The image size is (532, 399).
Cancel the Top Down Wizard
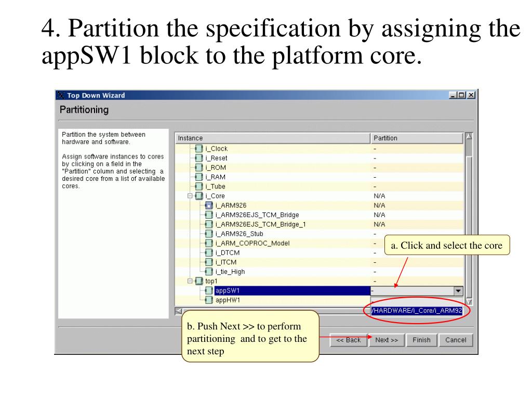pos(456,340)
